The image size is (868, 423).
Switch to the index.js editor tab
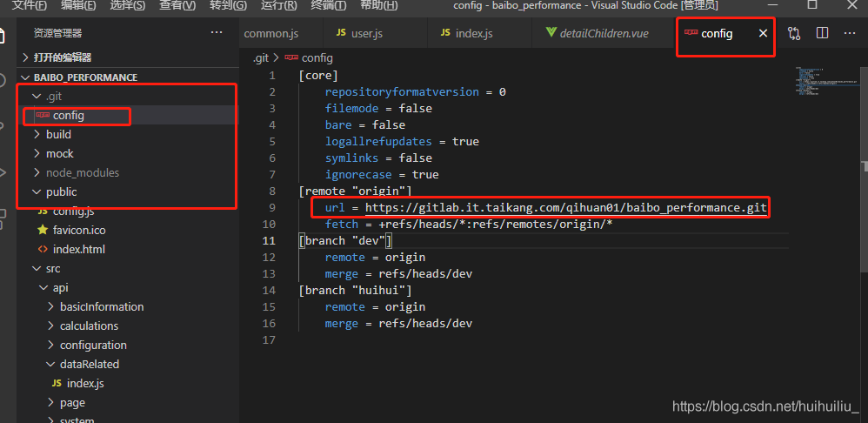pos(479,33)
